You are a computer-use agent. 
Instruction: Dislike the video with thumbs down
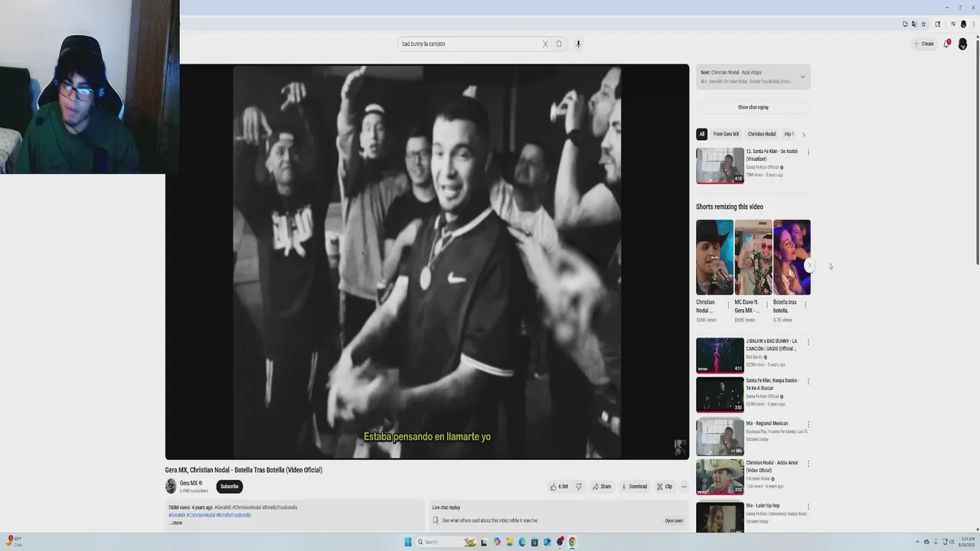tap(579, 487)
